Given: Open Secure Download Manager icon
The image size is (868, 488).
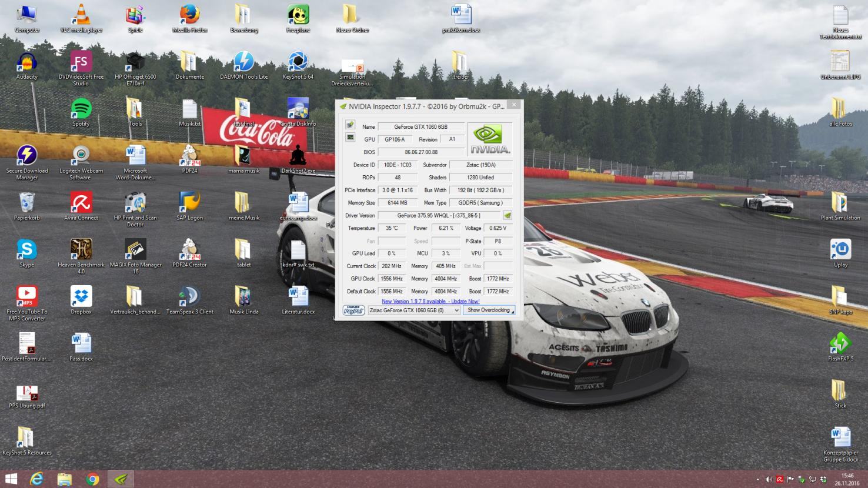Looking at the screenshot, I should (x=27, y=162).
